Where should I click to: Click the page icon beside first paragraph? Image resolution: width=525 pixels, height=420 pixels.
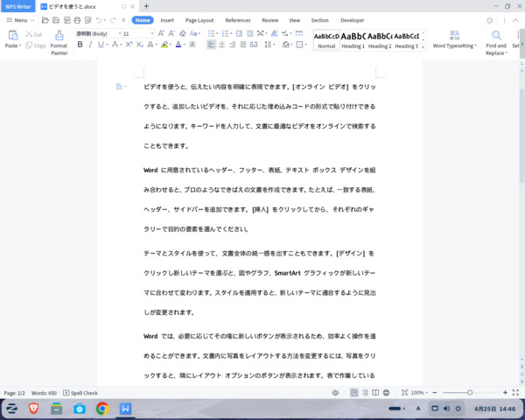pos(119,87)
